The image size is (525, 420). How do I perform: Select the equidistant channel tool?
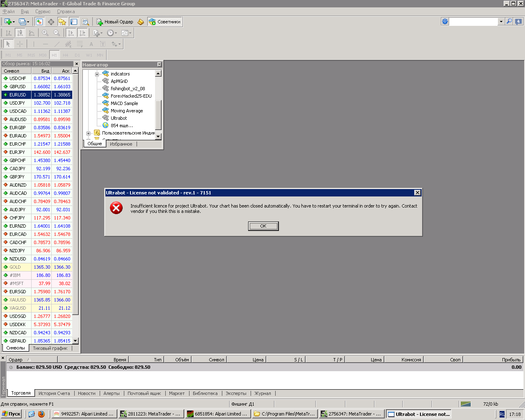tap(68, 44)
